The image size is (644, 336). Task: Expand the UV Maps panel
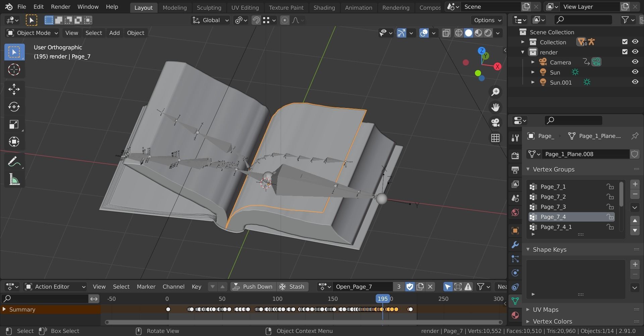coord(528,309)
